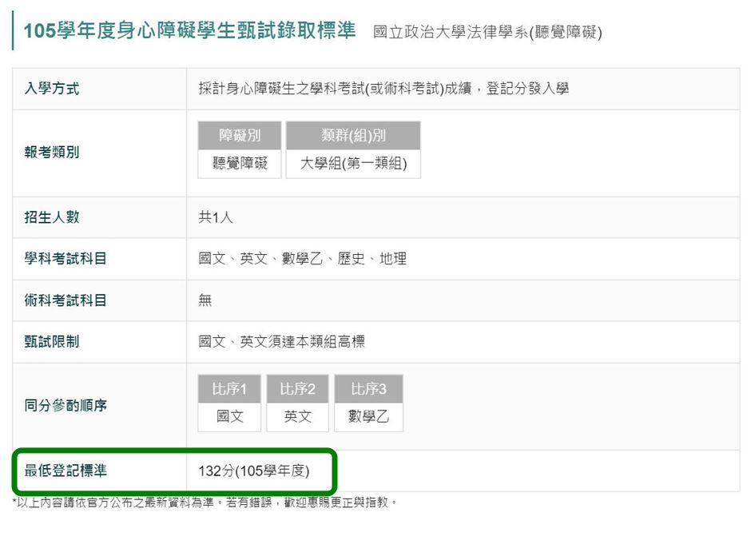
Task: Click the 招生人數 row label
Action: [x=52, y=217]
